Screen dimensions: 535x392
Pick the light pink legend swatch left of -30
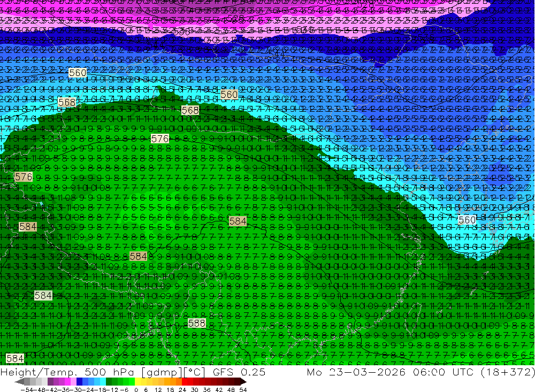click(x=73, y=381)
